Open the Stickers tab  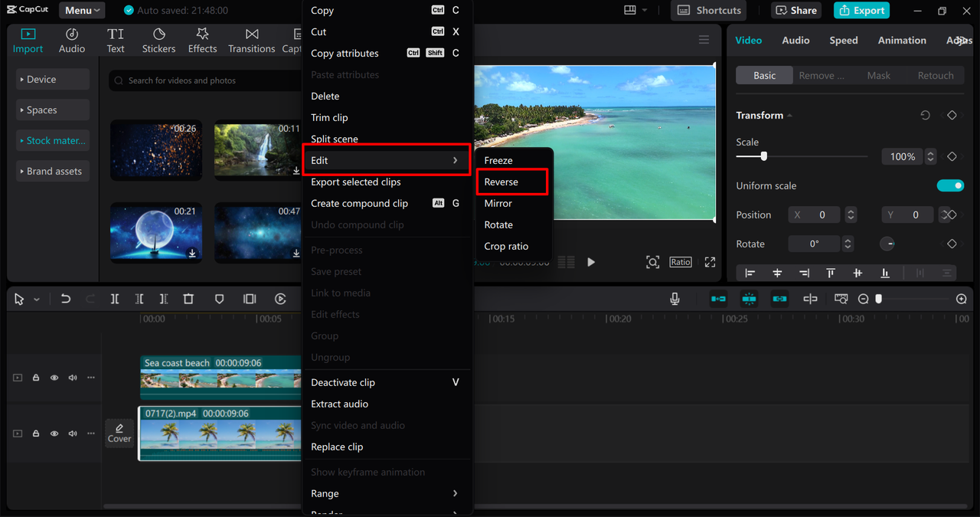159,41
